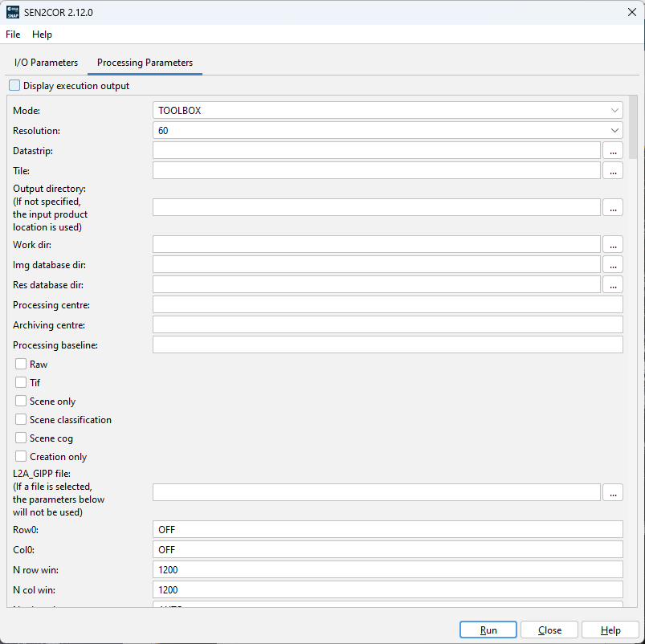Tick the Scene cog checkbox
645x644 pixels.
tap(21, 438)
